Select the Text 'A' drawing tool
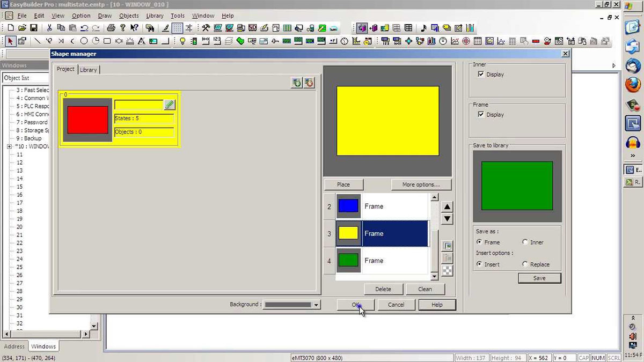The width and height of the screenshot is (644, 362). tap(142, 41)
